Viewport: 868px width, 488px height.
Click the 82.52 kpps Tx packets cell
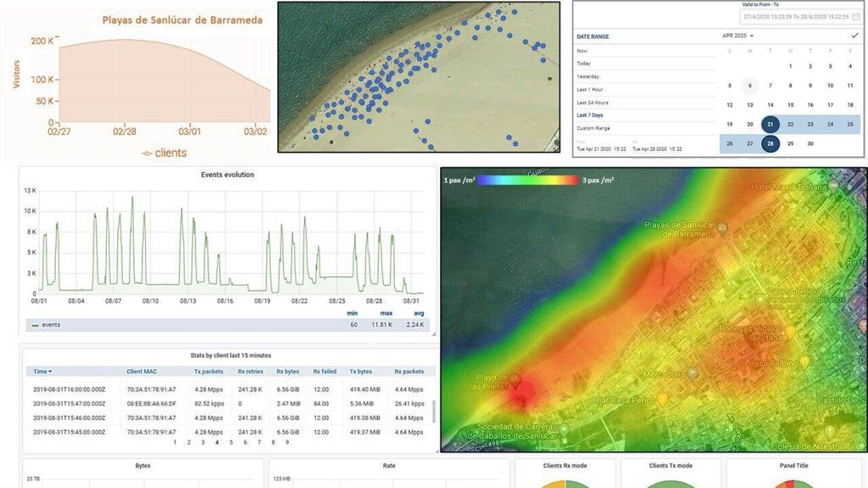209,404
